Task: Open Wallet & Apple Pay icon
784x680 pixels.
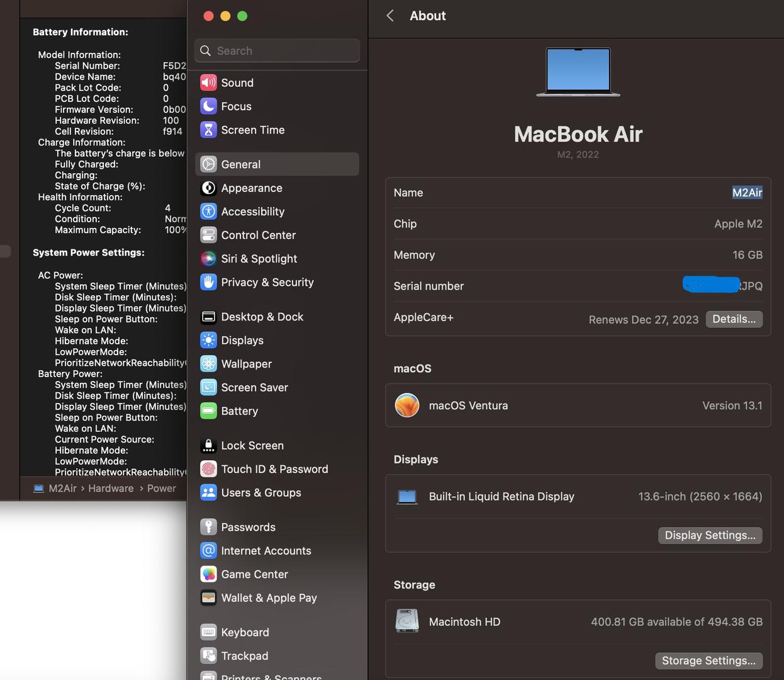Action: point(208,598)
